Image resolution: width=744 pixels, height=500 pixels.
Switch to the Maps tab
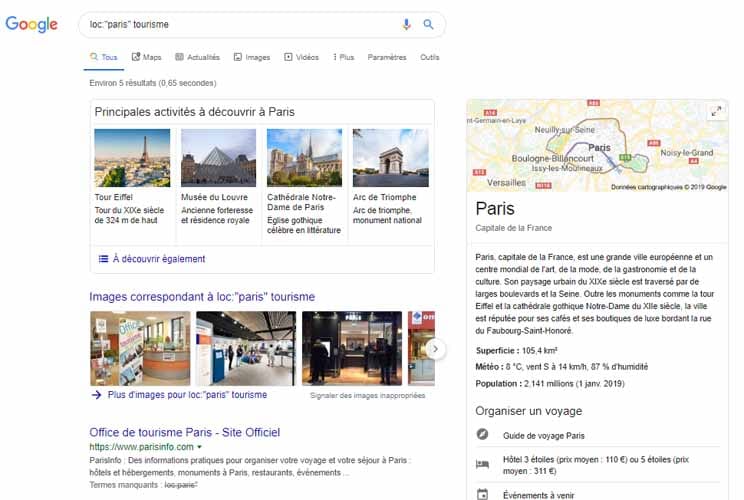[146, 57]
